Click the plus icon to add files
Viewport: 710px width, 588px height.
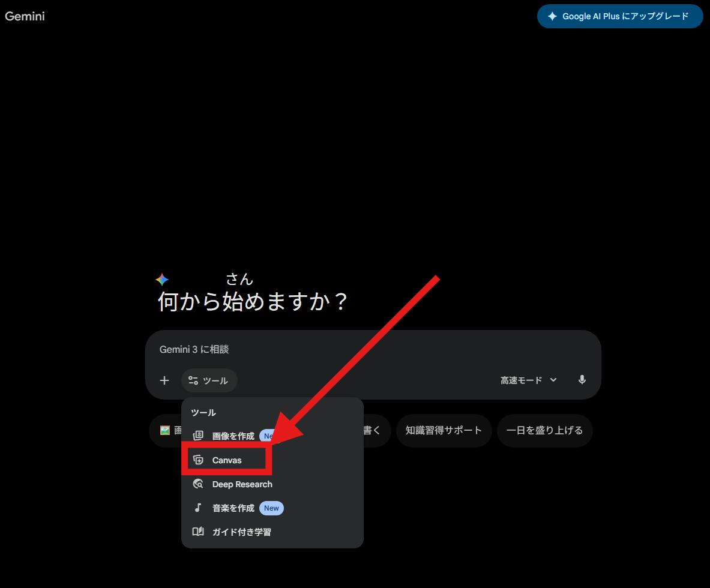(164, 380)
